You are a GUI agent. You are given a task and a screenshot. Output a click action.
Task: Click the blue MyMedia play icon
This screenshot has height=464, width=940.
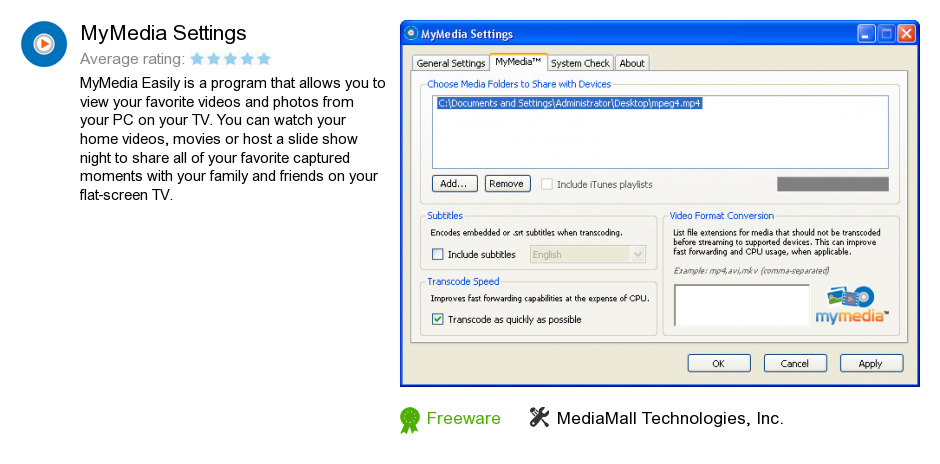tap(44, 44)
